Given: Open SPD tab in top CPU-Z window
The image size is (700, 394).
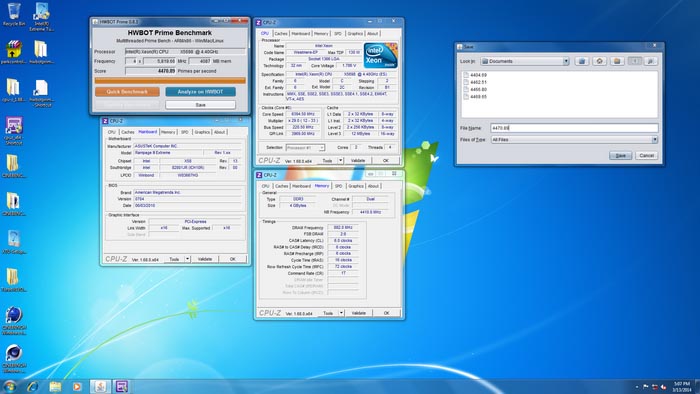Looking at the screenshot, I should pyautogui.click(x=338, y=33).
